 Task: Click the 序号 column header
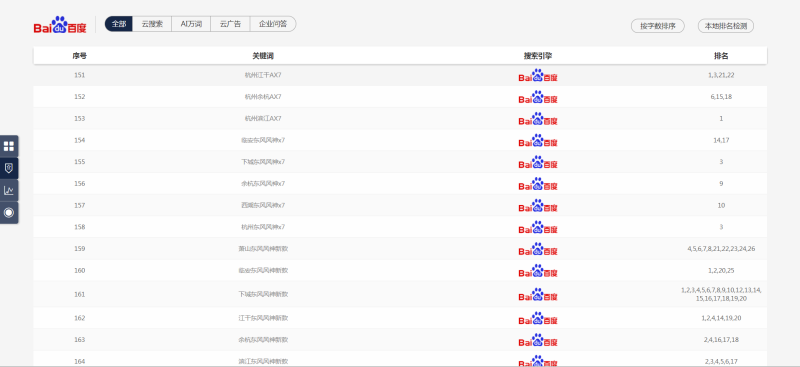point(80,56)
